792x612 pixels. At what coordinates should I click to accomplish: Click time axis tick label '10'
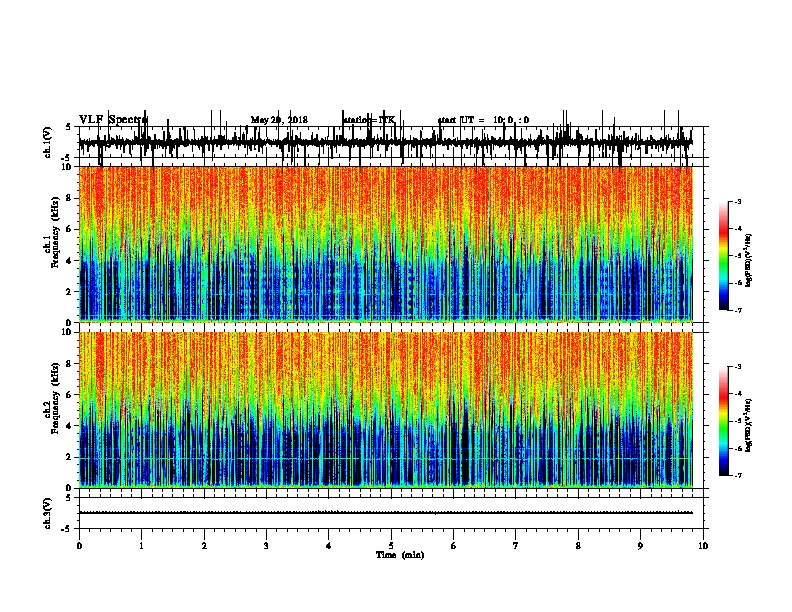click(x=703, y=546)
